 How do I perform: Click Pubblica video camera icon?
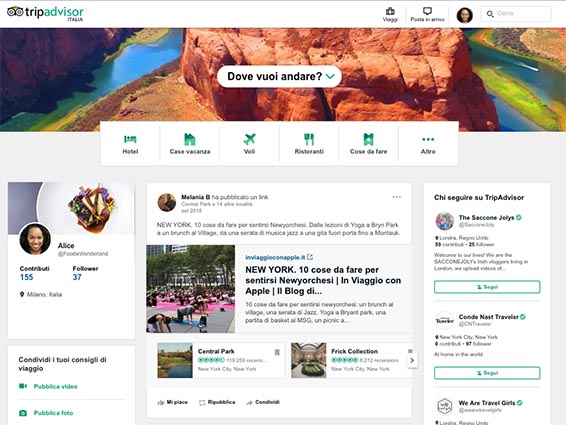coord(23,386)
